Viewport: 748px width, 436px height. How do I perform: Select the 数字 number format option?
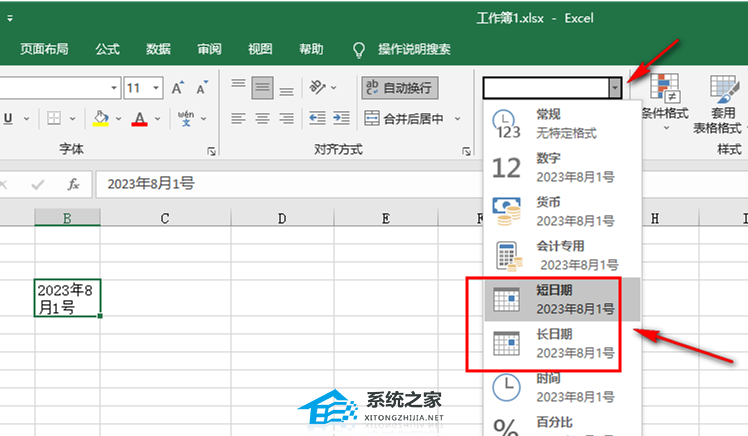[562, 167]
